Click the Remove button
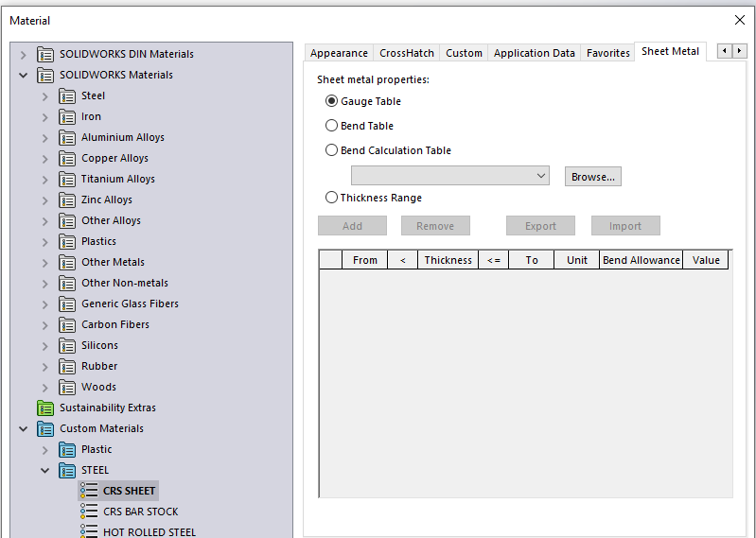Viewport: 756px width, 538px height. [x=435, y=225]
